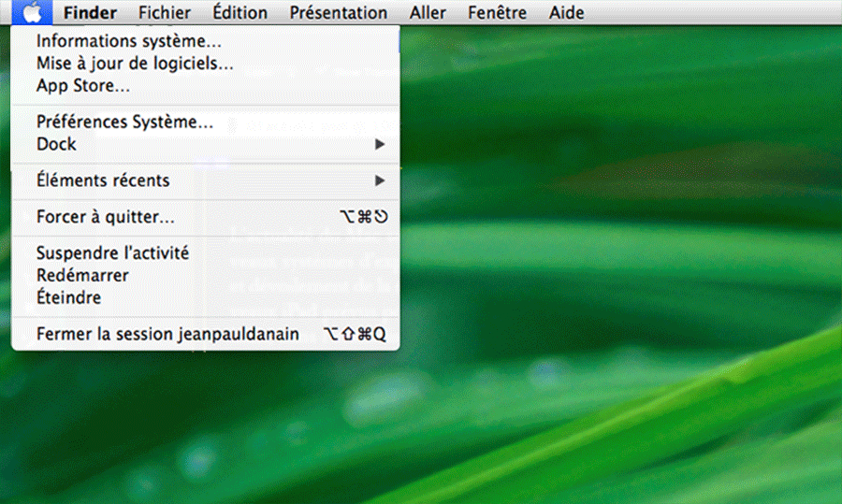The image size is (842, 504).
Task: Open the Fenêtre menu
Action: (x=498, y=13)
